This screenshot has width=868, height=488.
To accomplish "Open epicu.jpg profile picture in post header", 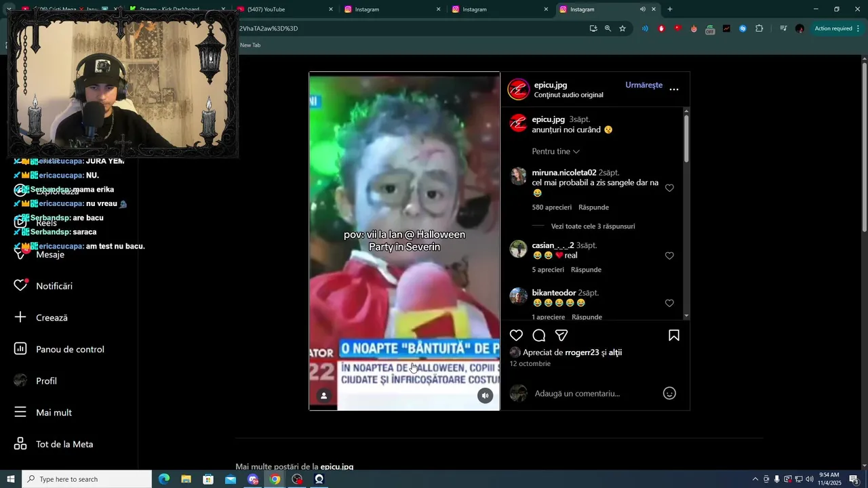I will click(519, 89).
